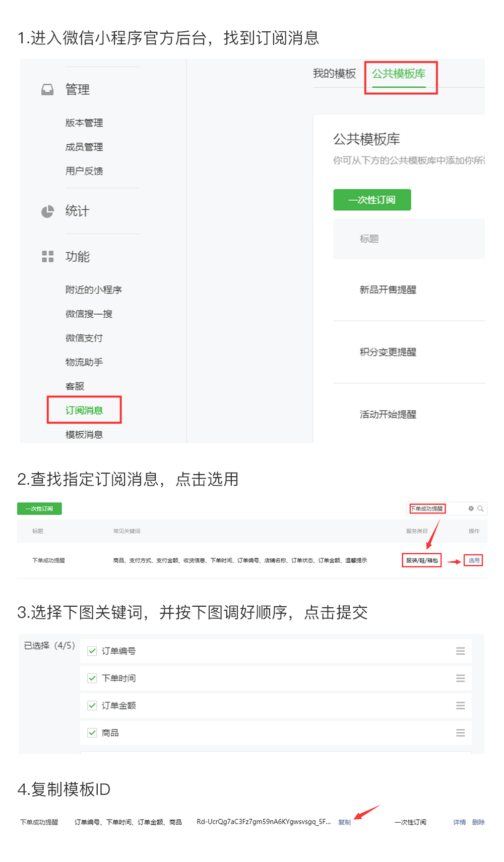Switch to the 我的模板 tab
Image resolution: width=504 pixels, height=862 pixels.
[334, 74]
